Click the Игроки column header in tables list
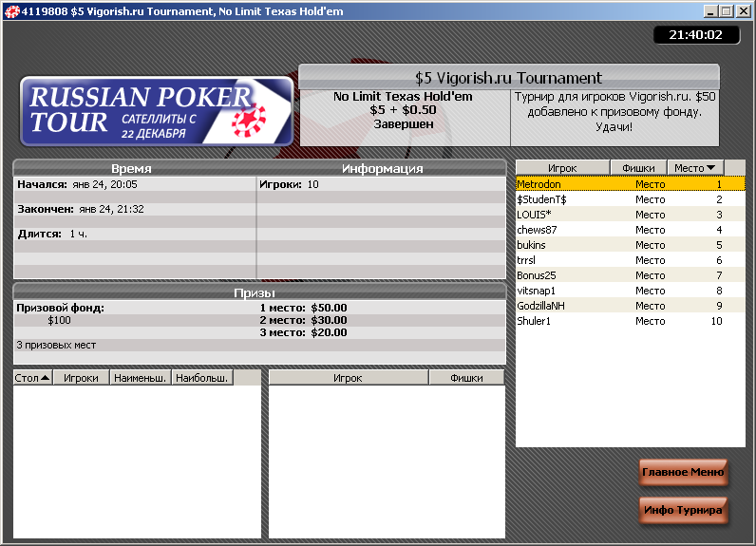The height and width of the screenshot is (546, 756). click(81, 378)
